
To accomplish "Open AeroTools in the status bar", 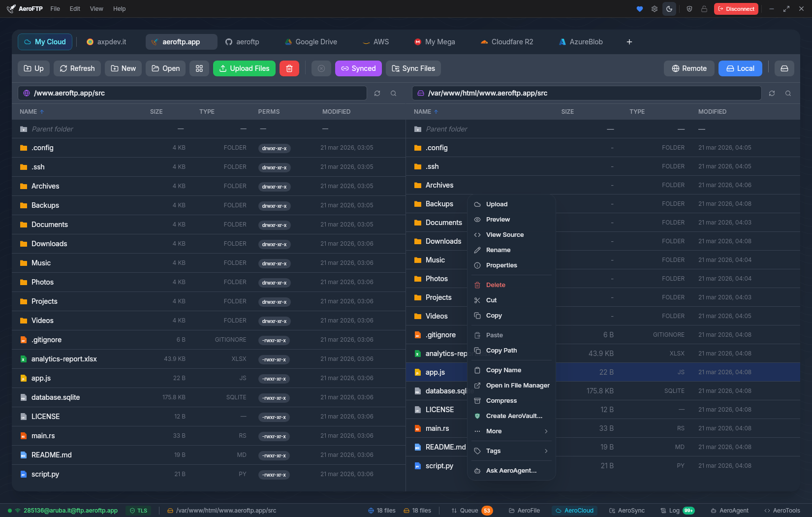I will [x=782, y=511].
